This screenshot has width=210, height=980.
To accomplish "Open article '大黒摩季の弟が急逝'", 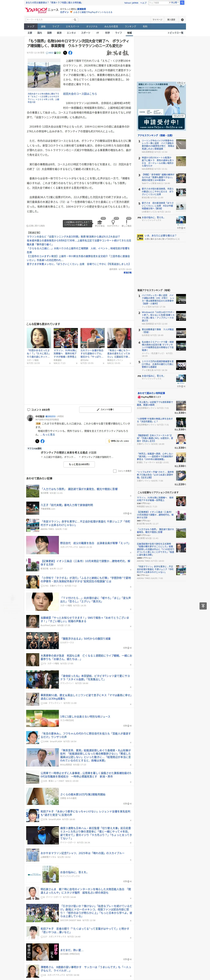I will pyautogui.click(x=86, y=657).
